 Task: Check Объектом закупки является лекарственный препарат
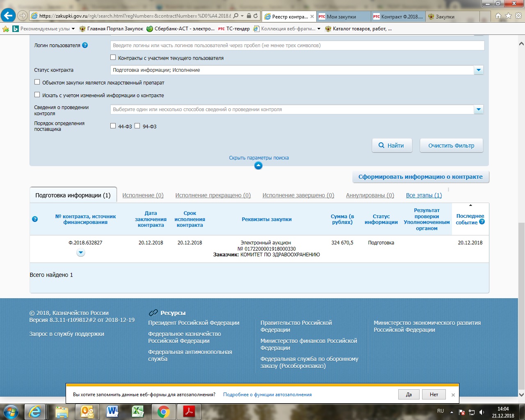[x=37, y=82]
